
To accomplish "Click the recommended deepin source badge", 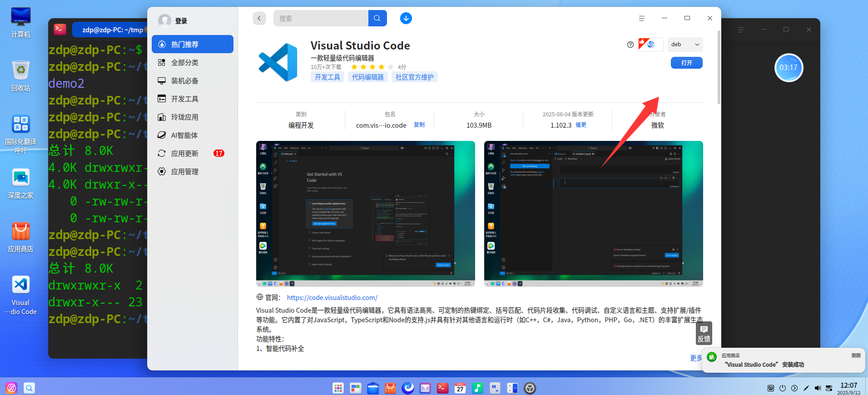I will pos(651,44).
